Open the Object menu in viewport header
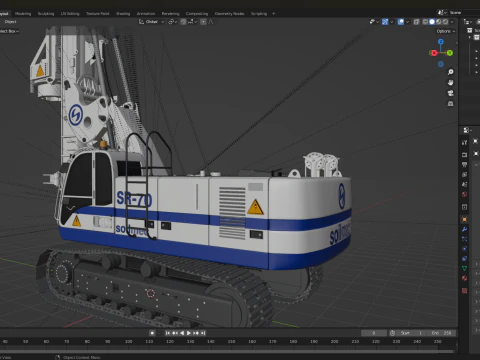Image resolution: width=480 pixels, height=360 pixels. point(10,22)
